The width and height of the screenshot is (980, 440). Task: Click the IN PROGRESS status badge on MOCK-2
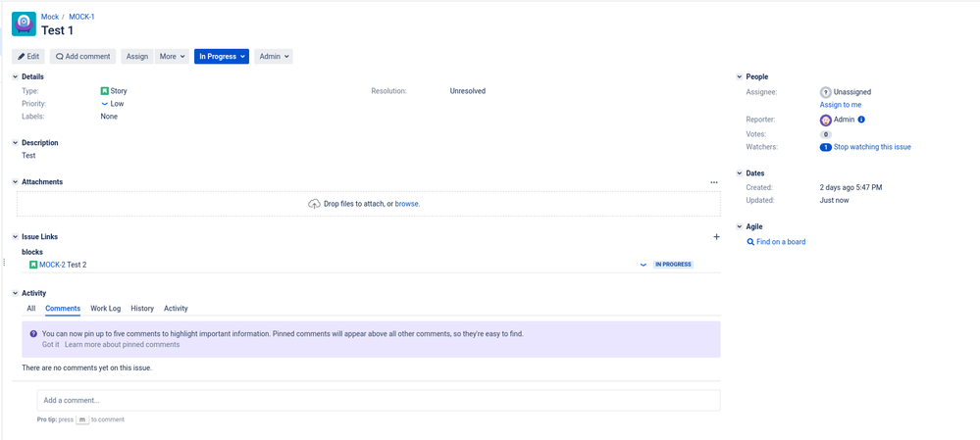(x=673, y=265)
